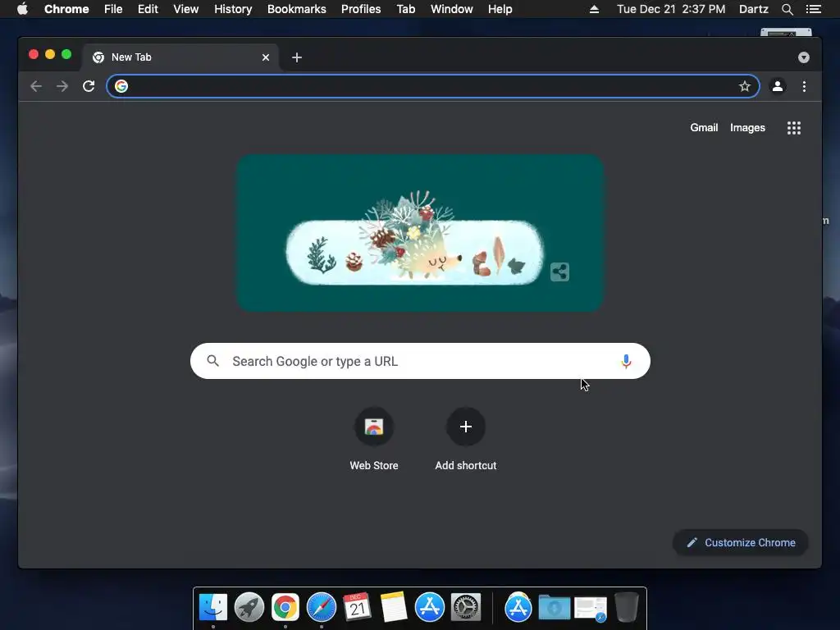Viewport: 840px width, 630px height.
Task: Click the Chrome icon in the Dock
Action: point(285,608)
